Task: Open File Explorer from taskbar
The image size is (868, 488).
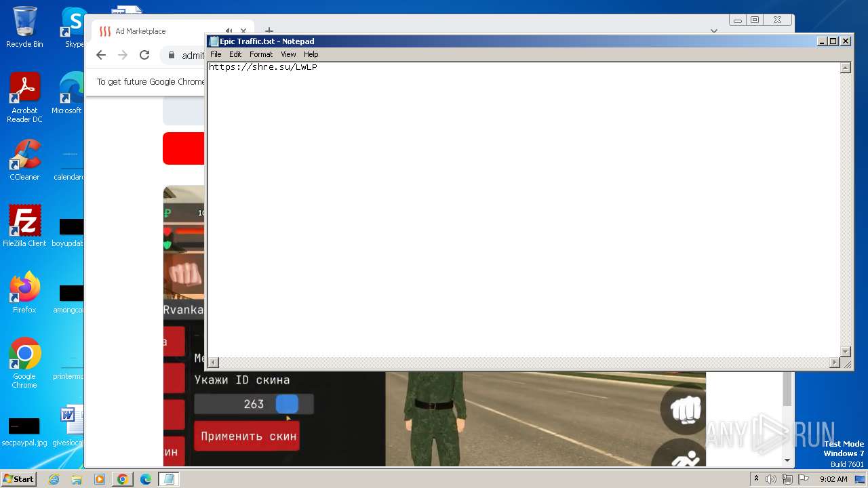Action: [77, 479]
